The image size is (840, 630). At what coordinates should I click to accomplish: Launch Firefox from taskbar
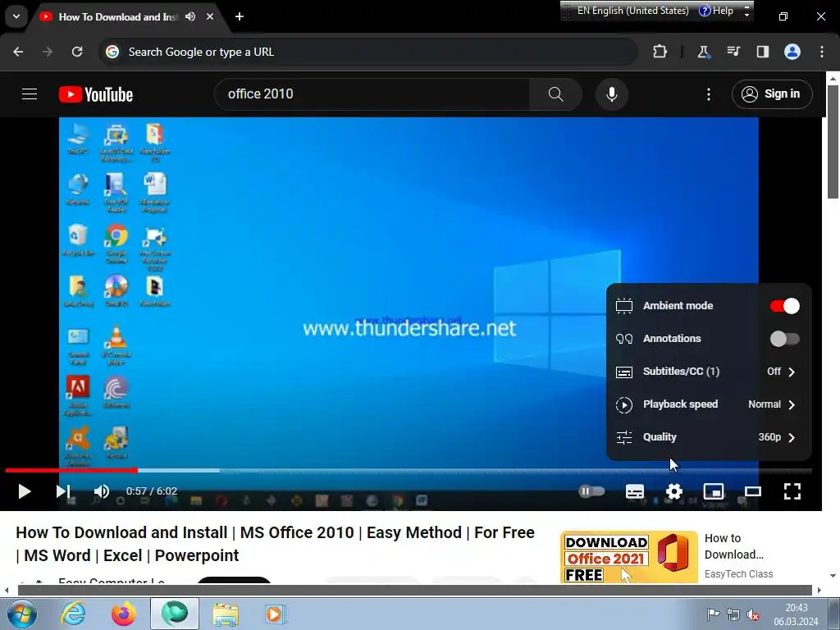(124, 614)
